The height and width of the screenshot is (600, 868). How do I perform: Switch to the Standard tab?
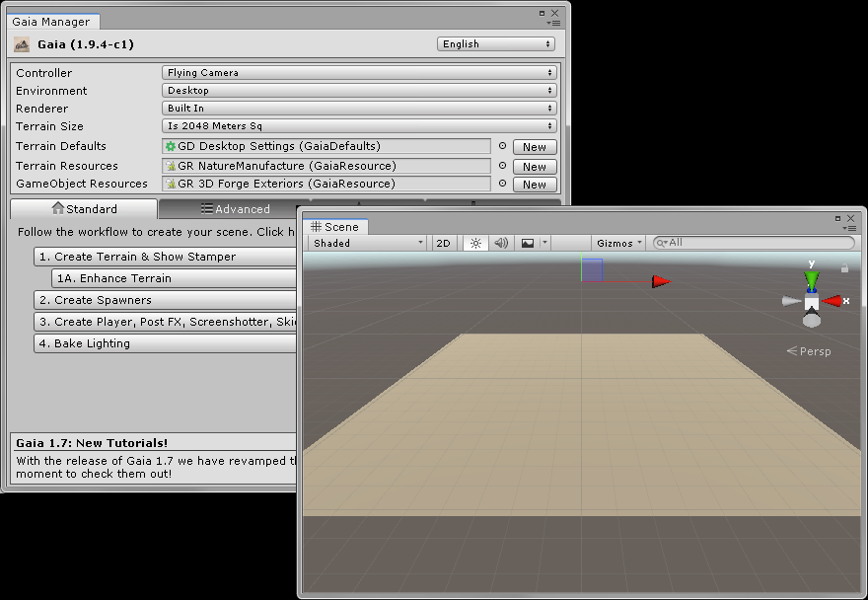point(84,209)
